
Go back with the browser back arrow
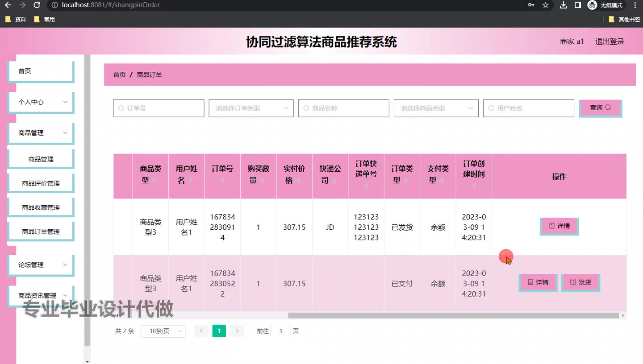(8, 5)
